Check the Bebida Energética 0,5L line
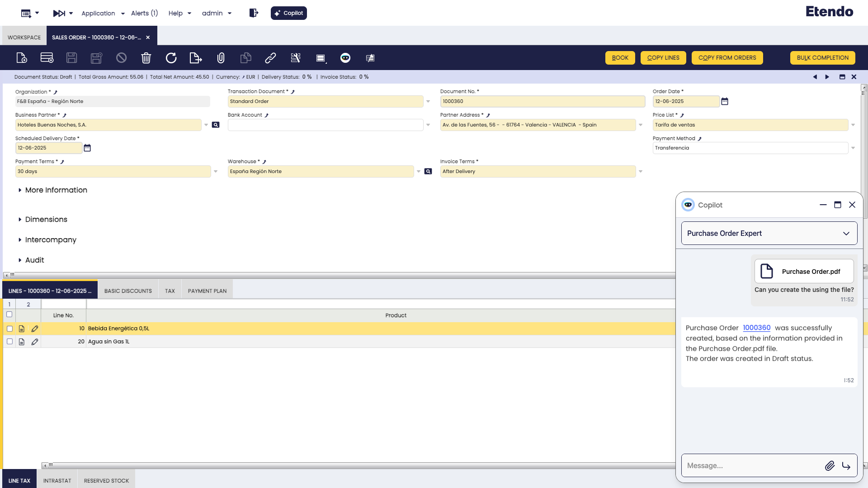Screen dimensions: 868x488 point(9,328)
